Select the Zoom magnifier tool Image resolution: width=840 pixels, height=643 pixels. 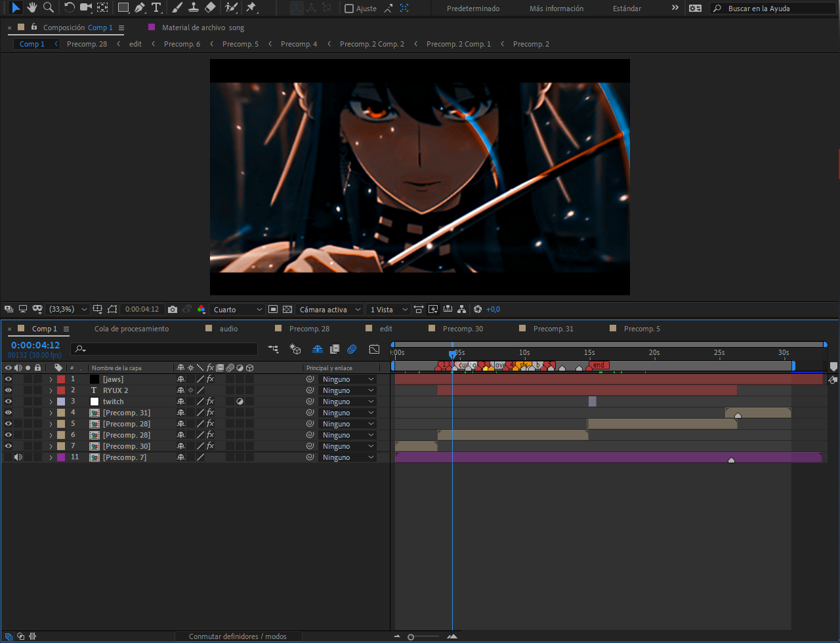(48, 8)
